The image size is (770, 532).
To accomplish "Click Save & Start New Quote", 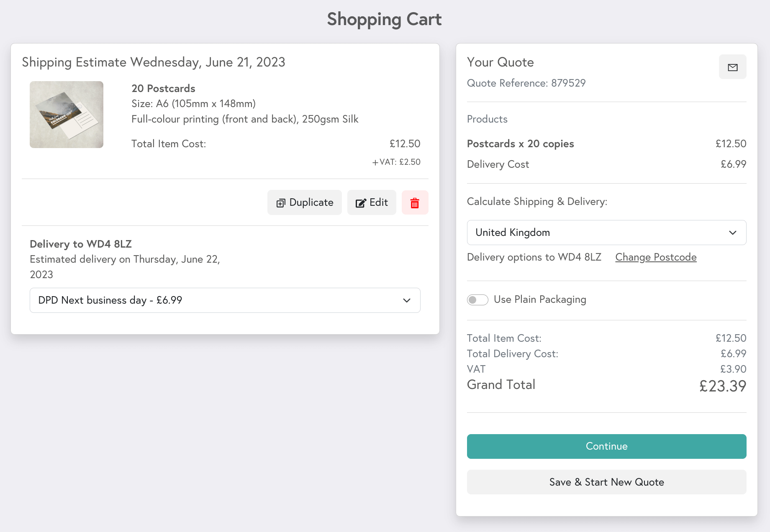I will pos(606,482).
